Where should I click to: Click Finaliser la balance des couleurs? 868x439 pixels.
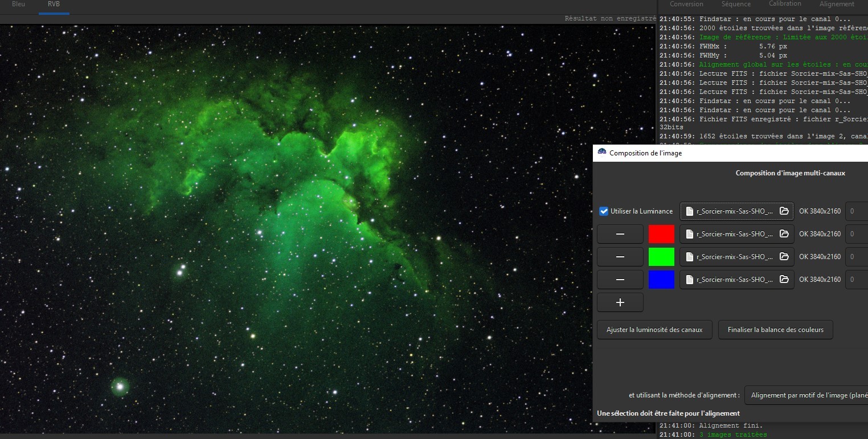pyautogui.click(x=775, y=330)
